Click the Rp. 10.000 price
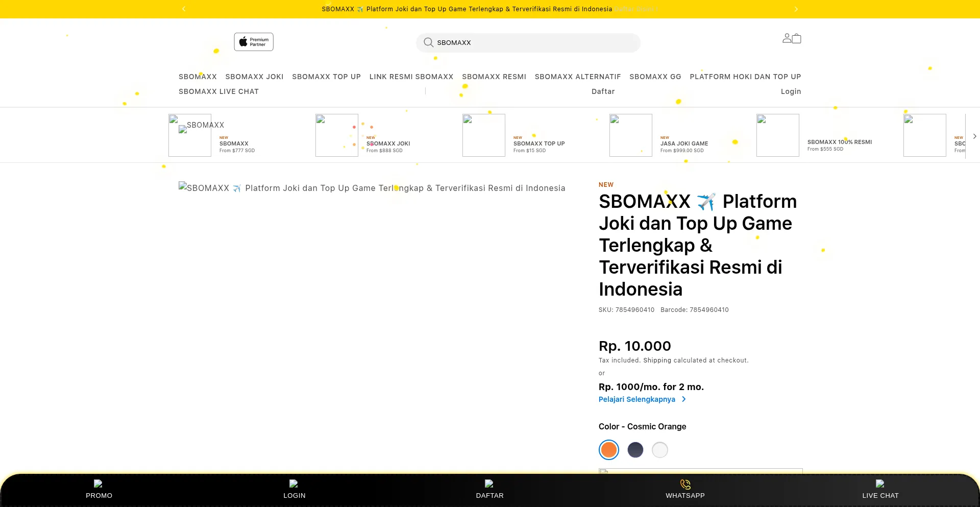 635,346
